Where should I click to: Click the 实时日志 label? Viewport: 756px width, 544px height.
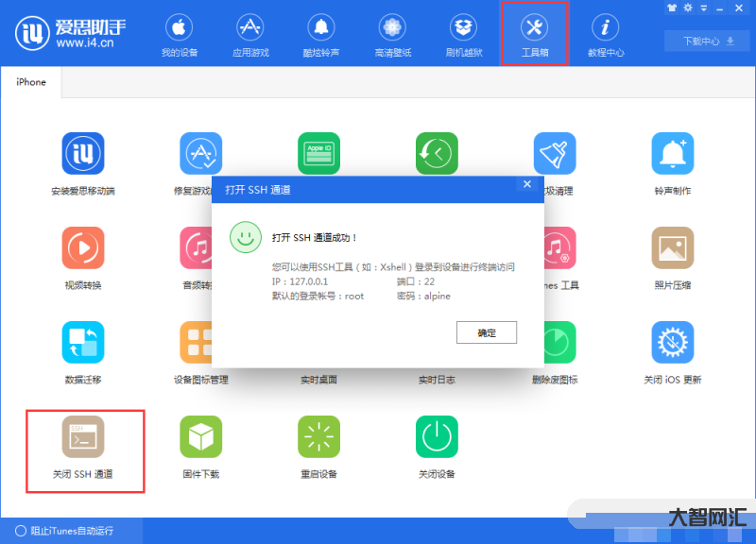437,380
